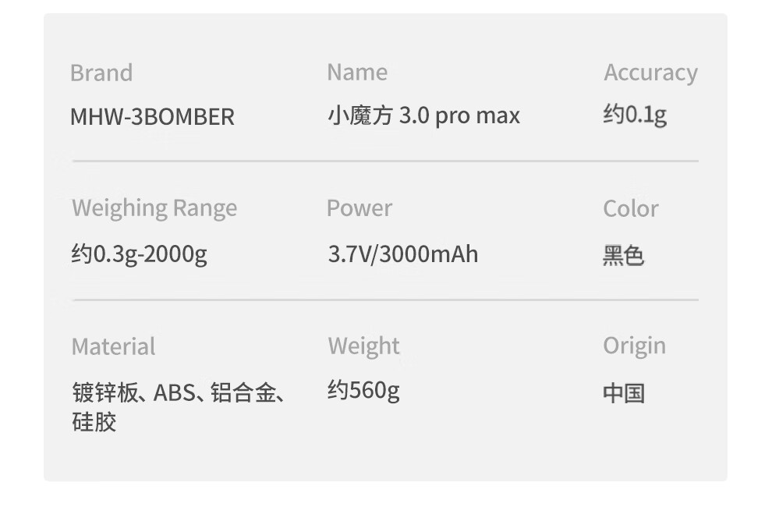Select the 3.7V/3000mAh power value
This screenshot has width=772, height=532.
(x=403, y=254)
